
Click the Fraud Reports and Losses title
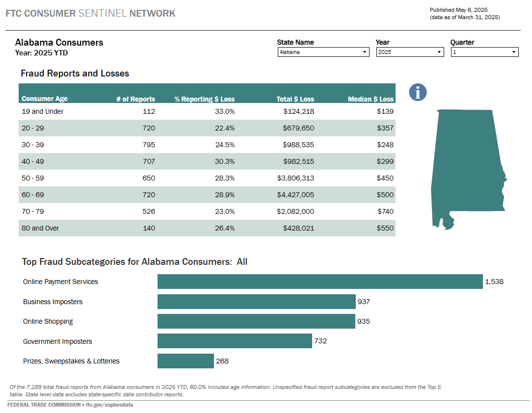[74, 73]
